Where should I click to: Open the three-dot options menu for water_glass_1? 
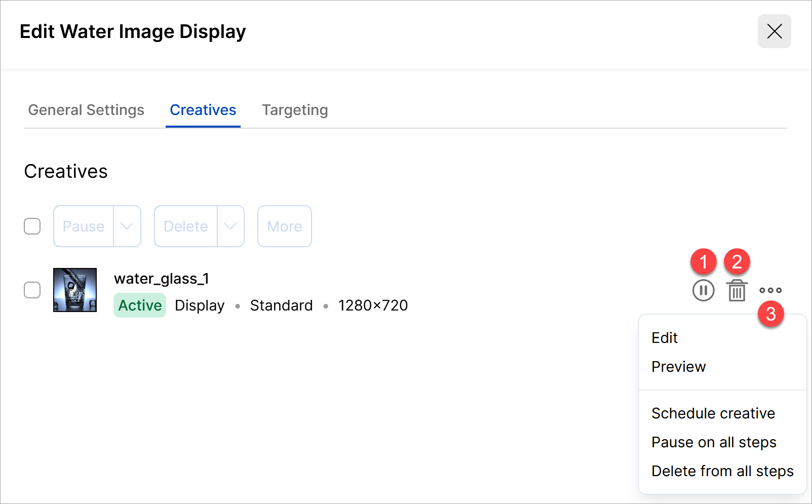[770, 291]
